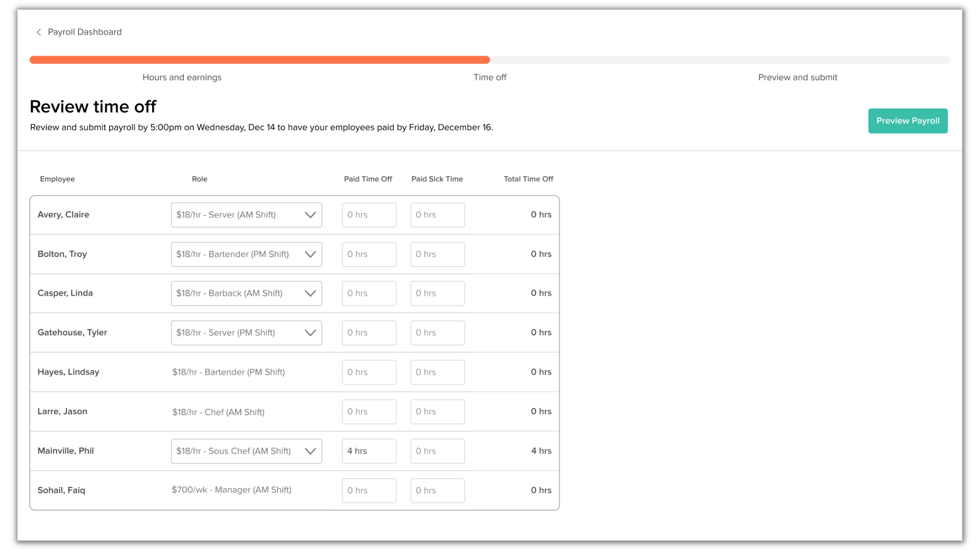Click Troy Bolton's Paid Sick Time field

(x=437, y=254)
